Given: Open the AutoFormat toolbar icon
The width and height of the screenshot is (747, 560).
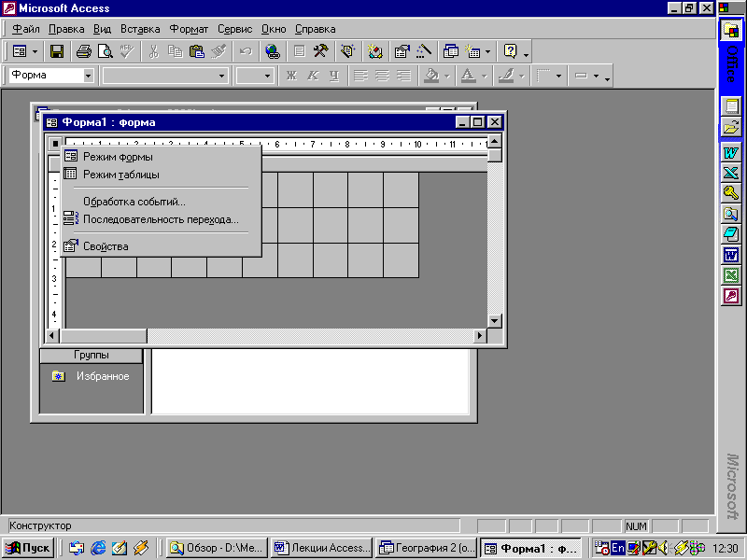Looking at the screenshot, I should click(347, 51).
